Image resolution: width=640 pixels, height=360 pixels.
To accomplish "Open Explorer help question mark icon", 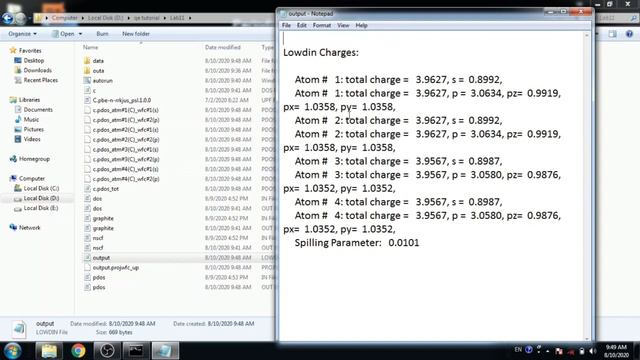I will click(x=629, y=34).
